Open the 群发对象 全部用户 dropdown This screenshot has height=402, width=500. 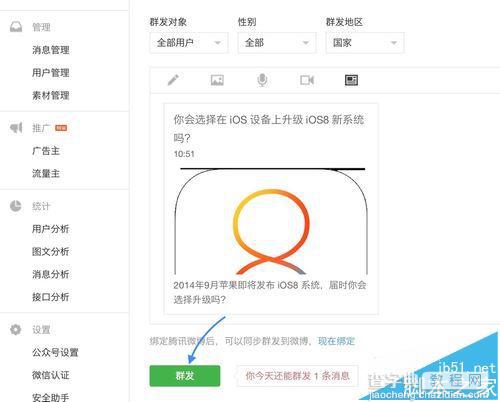point(189,43)
